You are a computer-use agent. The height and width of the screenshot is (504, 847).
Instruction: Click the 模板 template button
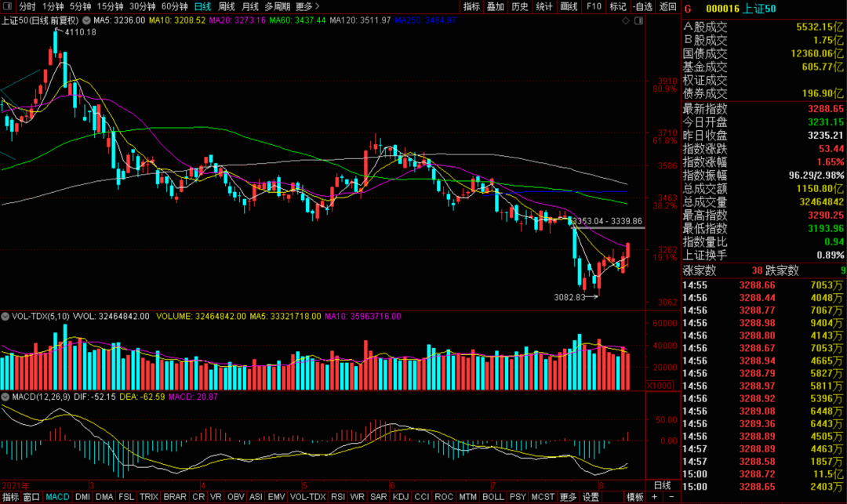(x=634, y=497)
